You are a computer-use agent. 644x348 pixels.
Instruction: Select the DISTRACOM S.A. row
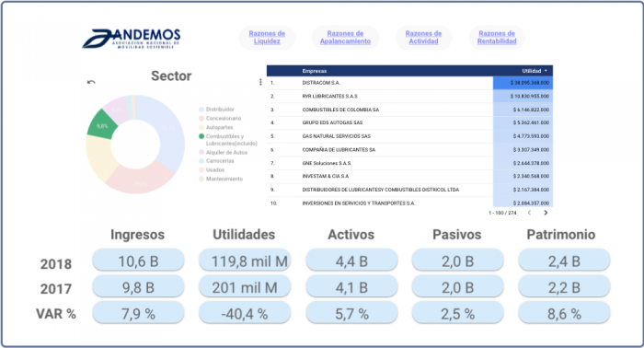click(x=409, y=83)
